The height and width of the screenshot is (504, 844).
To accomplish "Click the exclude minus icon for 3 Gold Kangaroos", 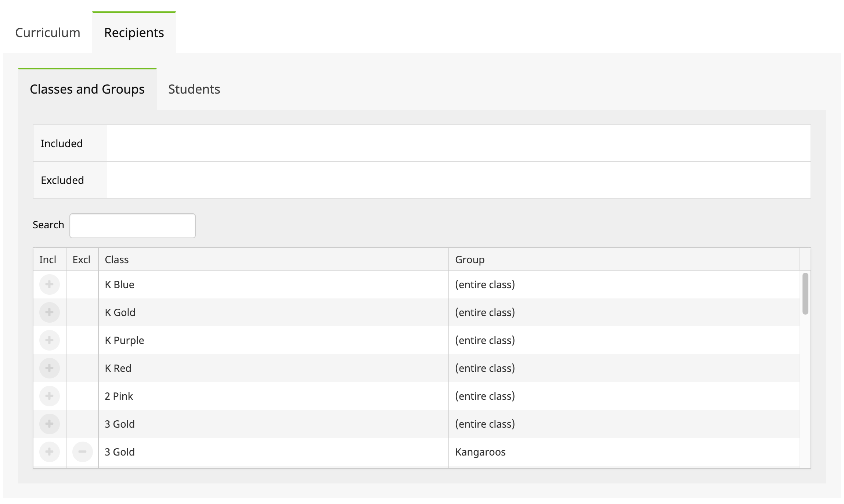I will click(x=82, y=452).
